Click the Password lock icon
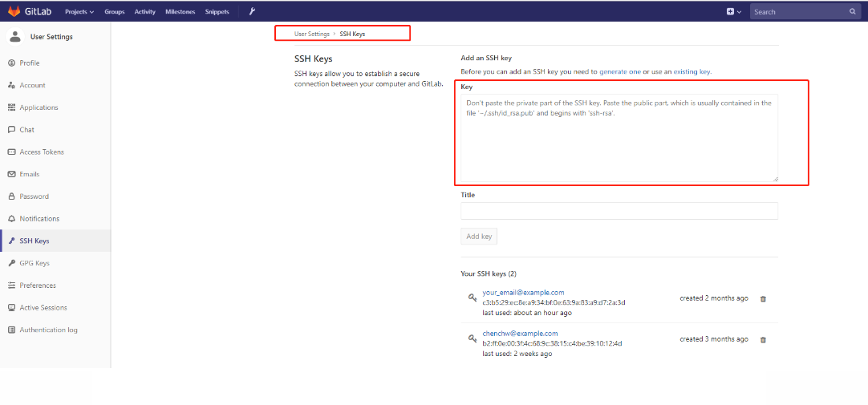868x405 pixels. pos(11,196)
